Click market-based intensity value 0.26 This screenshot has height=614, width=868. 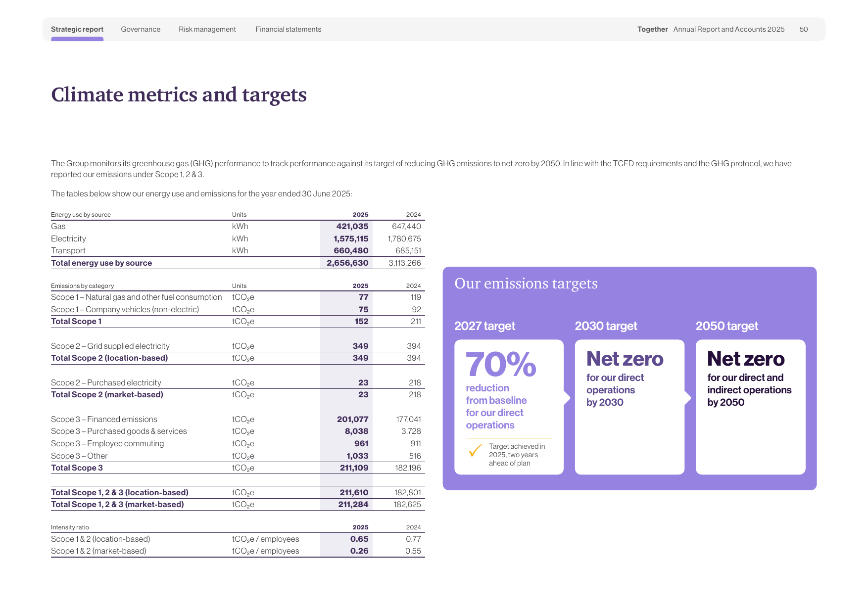(x=359, y=551)
